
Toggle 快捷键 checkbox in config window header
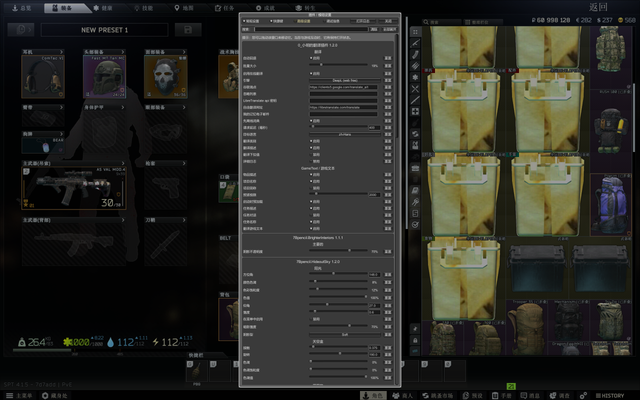tap(271, 21)
